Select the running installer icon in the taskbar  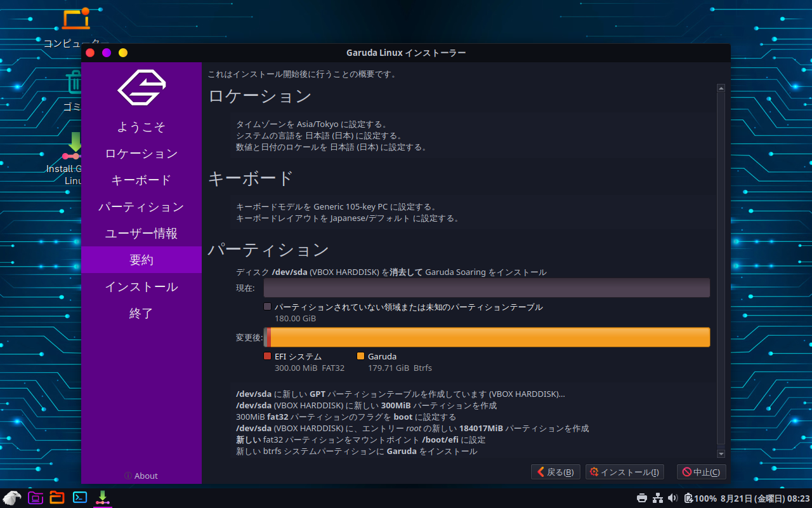tap(103, 498)
